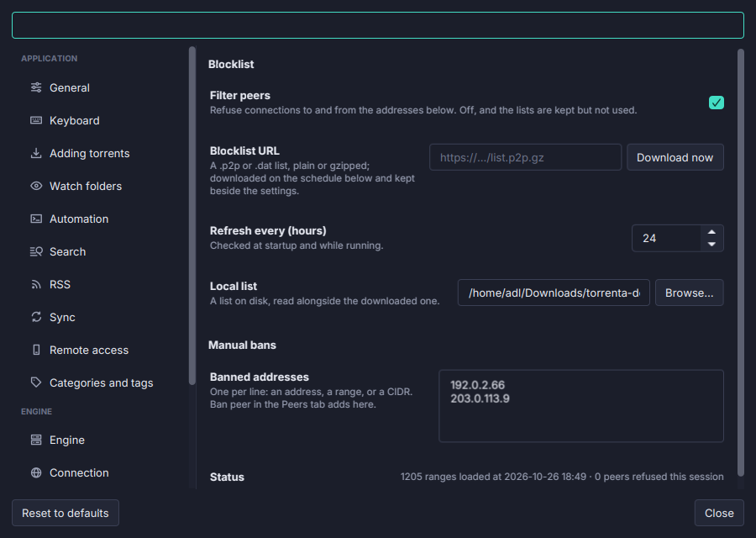This screenshot has height=538, width=756.
Task: Click Browse… for the local list
Action: click(689, 293)
